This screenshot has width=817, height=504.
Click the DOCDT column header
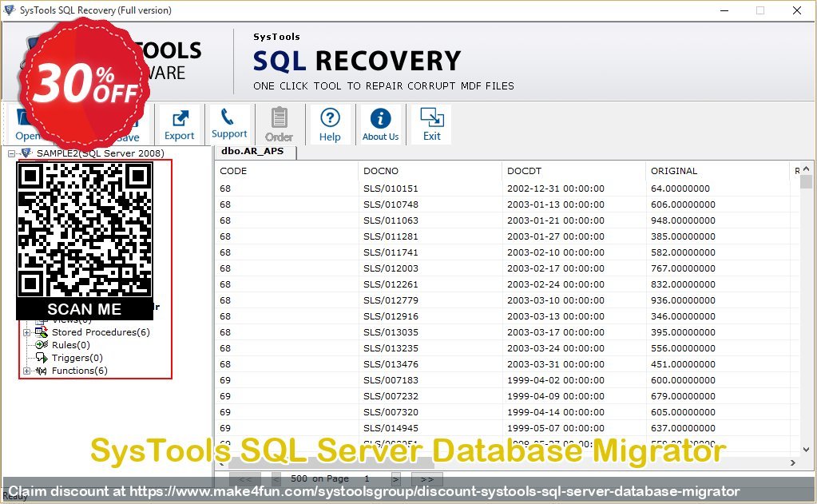[573, 171]
